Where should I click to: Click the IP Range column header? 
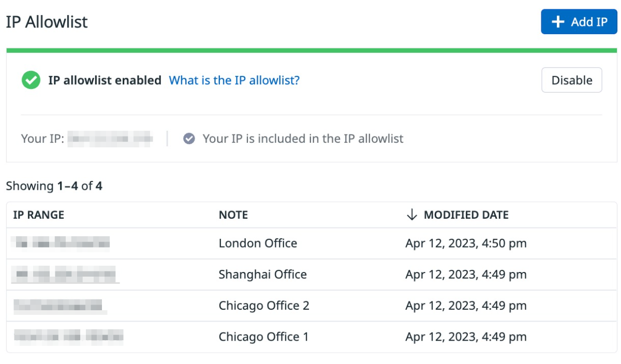click(39, 215)
